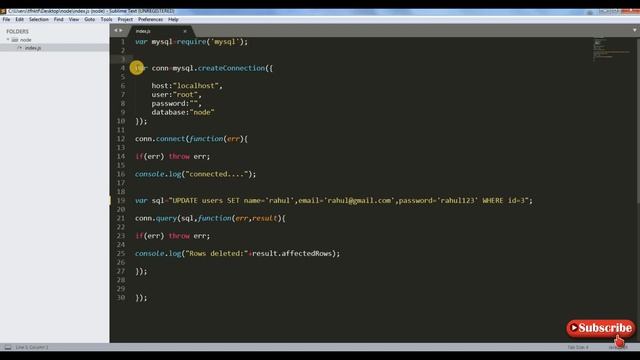Click the Sublime Text title bar icon
Viewport: 640px width, 360px height.
[3, 11]
